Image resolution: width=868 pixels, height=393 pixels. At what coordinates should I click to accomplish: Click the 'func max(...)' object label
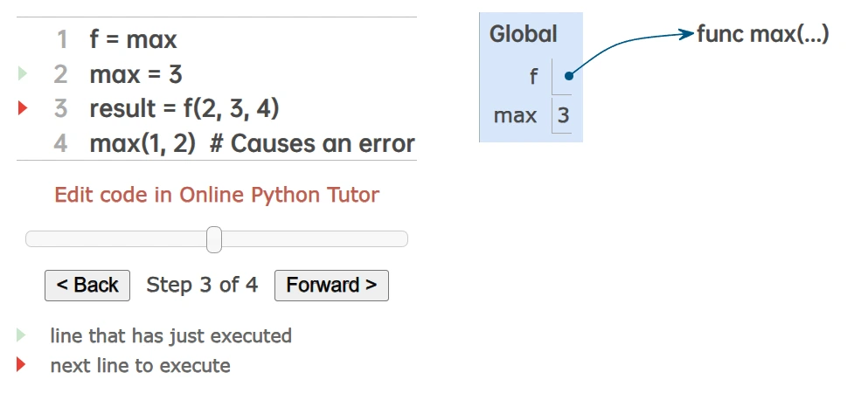[762, 35]
